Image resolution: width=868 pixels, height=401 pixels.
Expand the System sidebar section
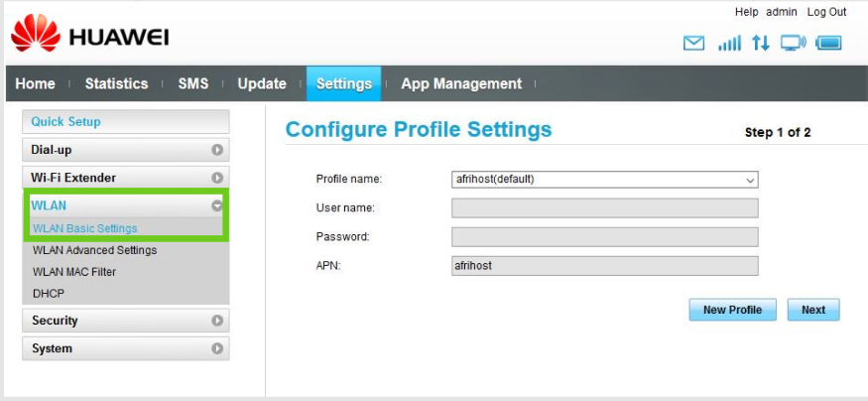[x=125, y=348]
